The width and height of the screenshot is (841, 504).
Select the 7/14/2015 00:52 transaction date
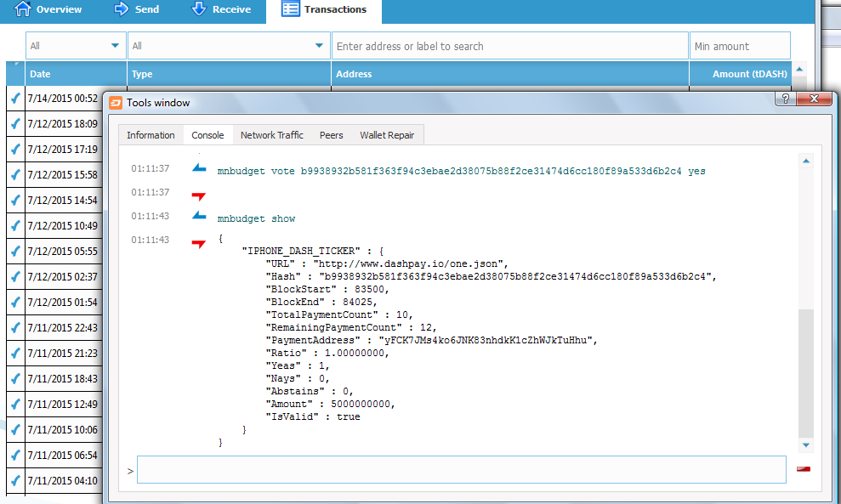(x=63, y=98)
